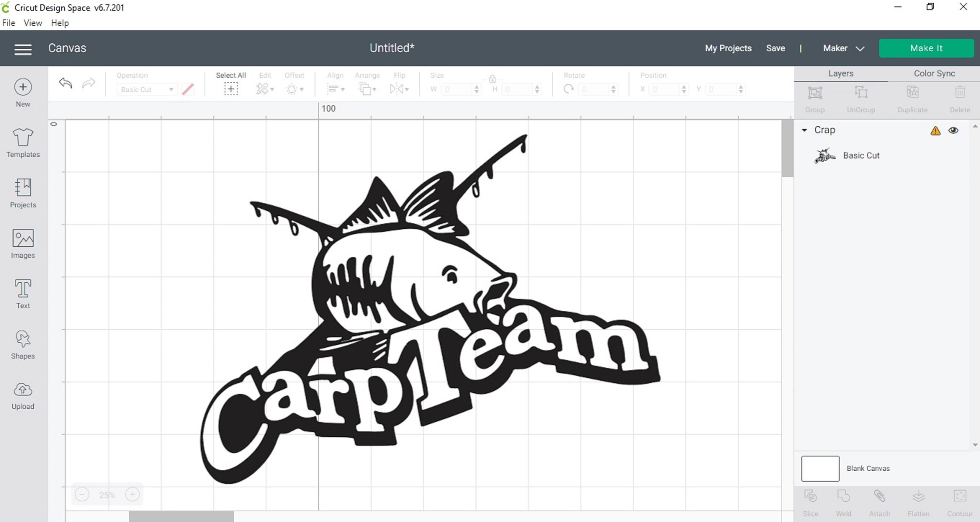Click the Undo arrow
Viewport: 980px width, 522px height.
pyautogui.click(x=65, y=83)
